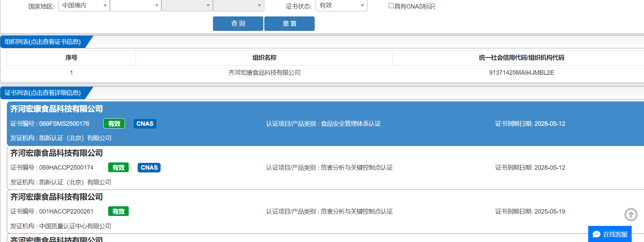Viewport: 644px width, 242px height.
Task: Click issuer 中国质量认证中心有限公司
Action: coord(75,226)
